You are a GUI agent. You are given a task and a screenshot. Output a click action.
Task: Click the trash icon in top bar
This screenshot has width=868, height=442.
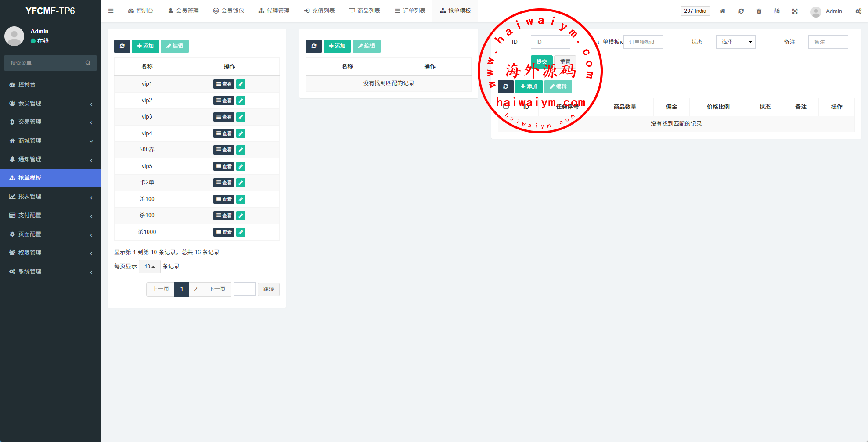[x=759, y=11]
